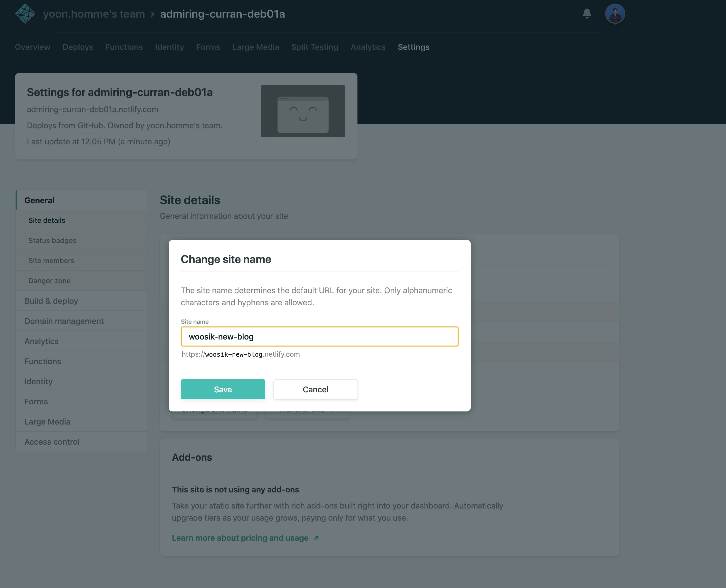Open the Split Testing tab
This screenshot has width=726, height=588.
coord(314,47)
